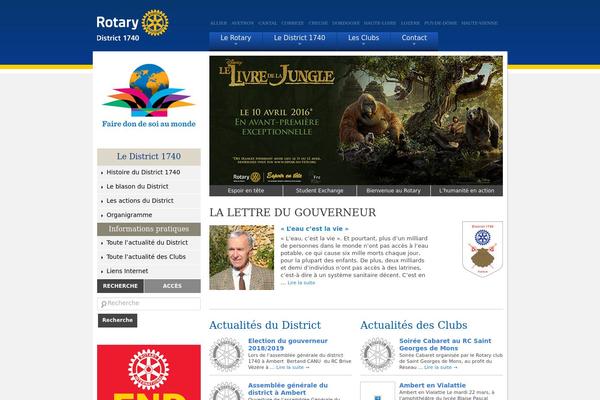
Task: Click the HAUTE-LOIRE department link
Action: tap(380, 23)
